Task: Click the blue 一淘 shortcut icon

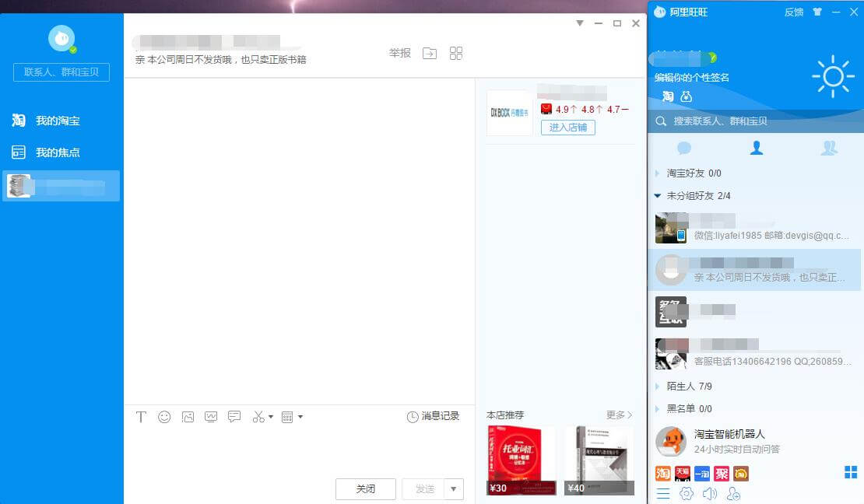Action: [x=702, y=473]
